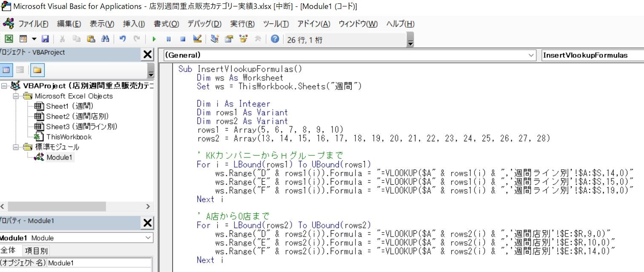The width and height of the screenshot is (644, 272).
Task: Open the アドイン(A) menu
Action: pyautogui.click(x=314, y=24)
